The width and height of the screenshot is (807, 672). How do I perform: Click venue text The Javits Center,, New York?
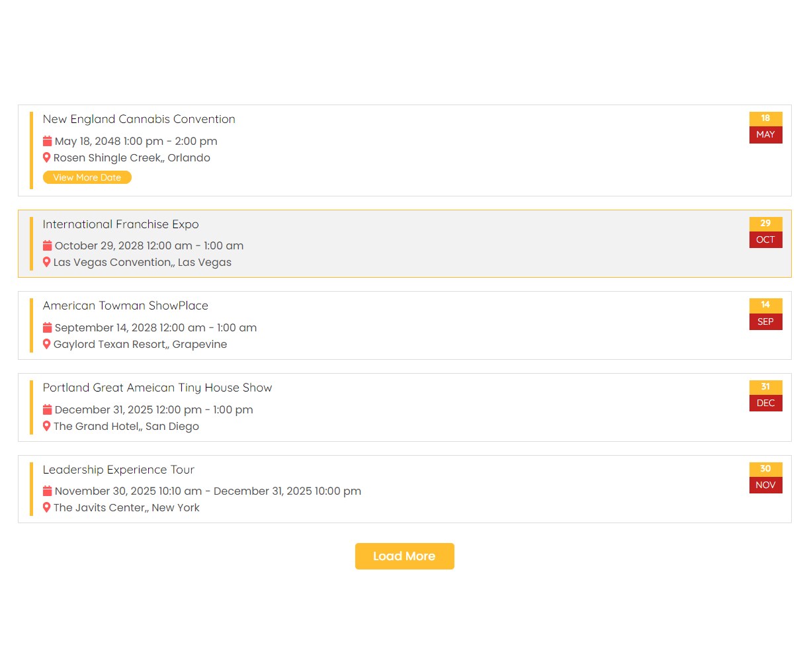126,507
